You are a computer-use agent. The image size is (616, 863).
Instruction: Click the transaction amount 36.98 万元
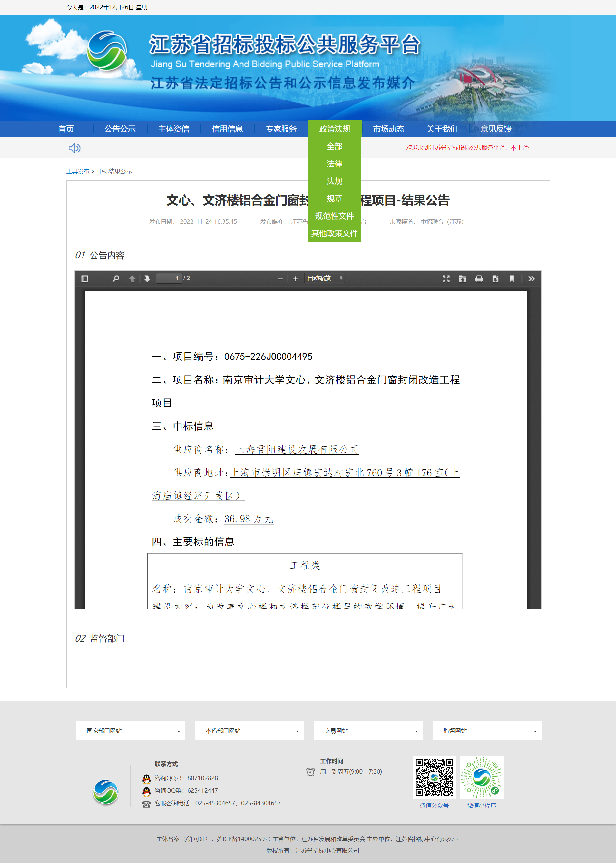249,519
